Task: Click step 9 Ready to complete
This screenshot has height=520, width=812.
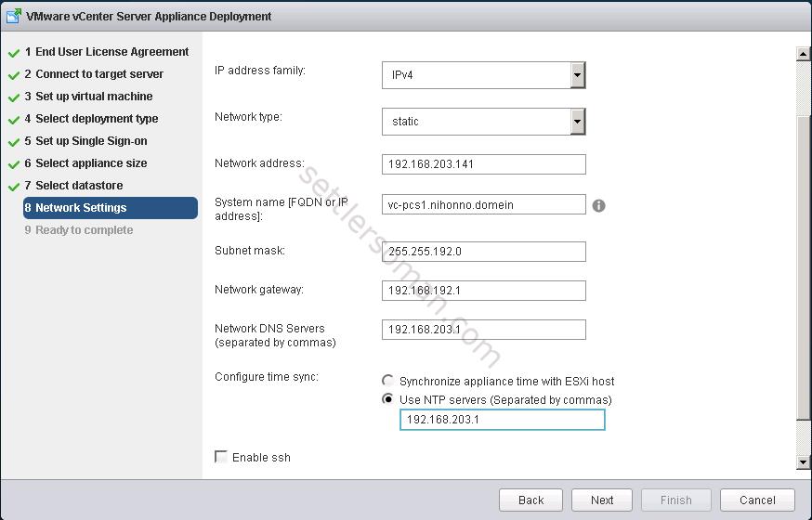Action: click(79, 229)
